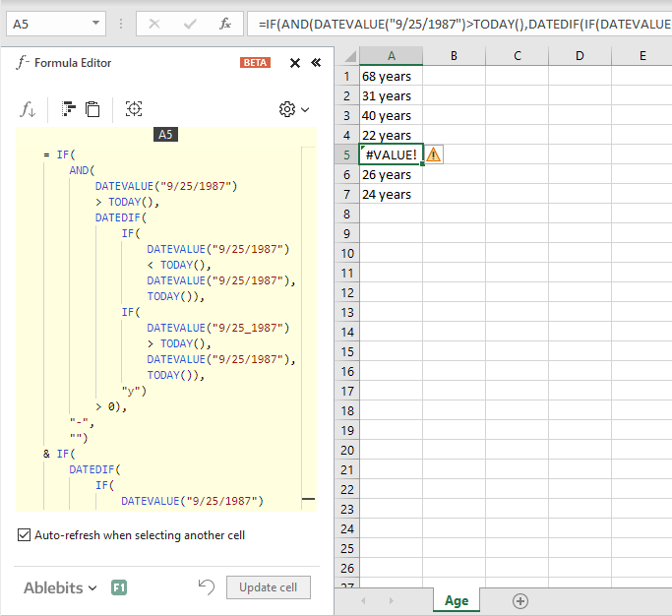Open the Name Box dropdown arrow
The width and height of the screenshot is (672, 616).
tap(96, 24)
